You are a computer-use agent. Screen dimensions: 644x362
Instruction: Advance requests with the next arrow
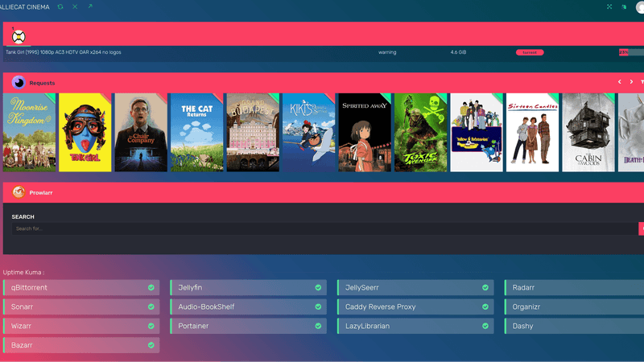pyautogui.click(x=631, y=82)
